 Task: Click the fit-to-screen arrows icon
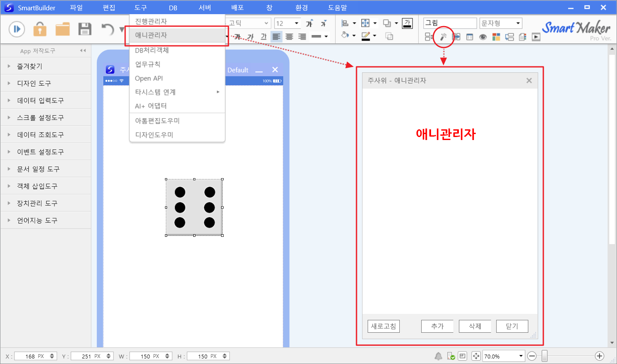pyautogui.click(x=476, y=356)
